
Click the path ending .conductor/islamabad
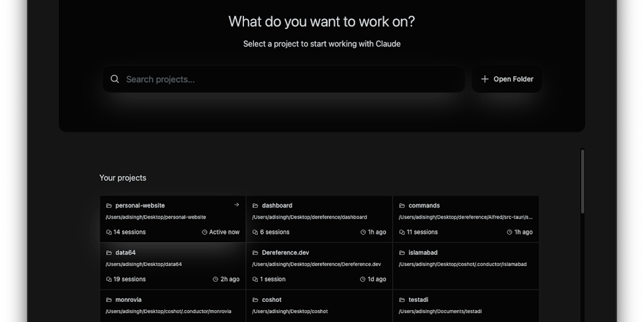click(463, 265)
